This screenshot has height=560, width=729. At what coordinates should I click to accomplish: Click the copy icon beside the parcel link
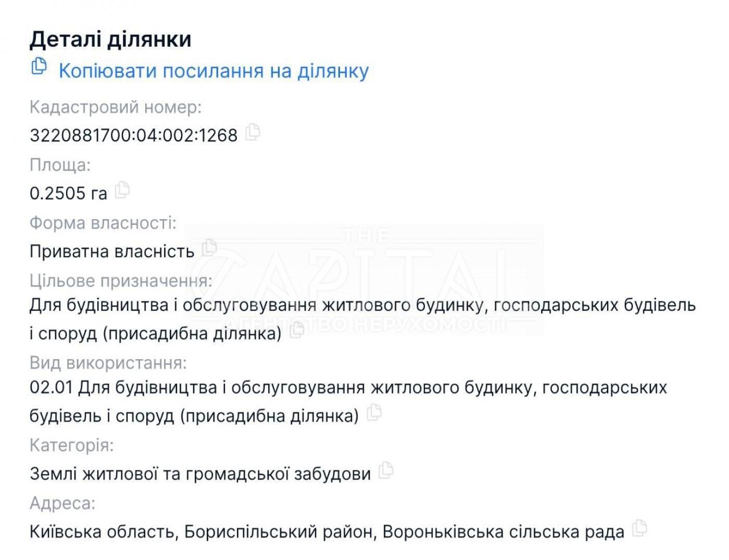tap(39, 67)
